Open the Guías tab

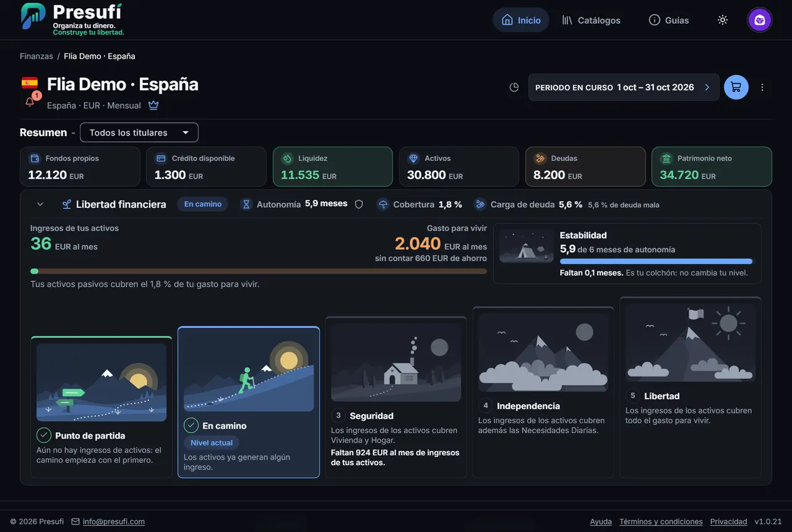click(x=669, y=20)
